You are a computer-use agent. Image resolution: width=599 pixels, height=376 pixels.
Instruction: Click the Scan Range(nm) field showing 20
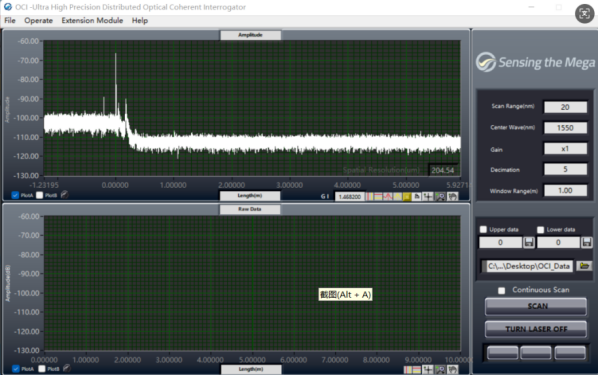565,107
